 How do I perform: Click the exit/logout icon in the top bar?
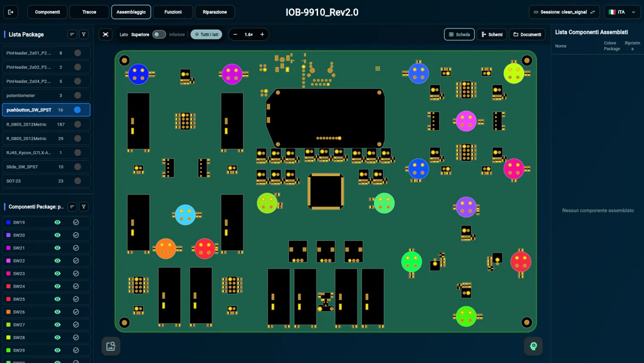[11, 12]
